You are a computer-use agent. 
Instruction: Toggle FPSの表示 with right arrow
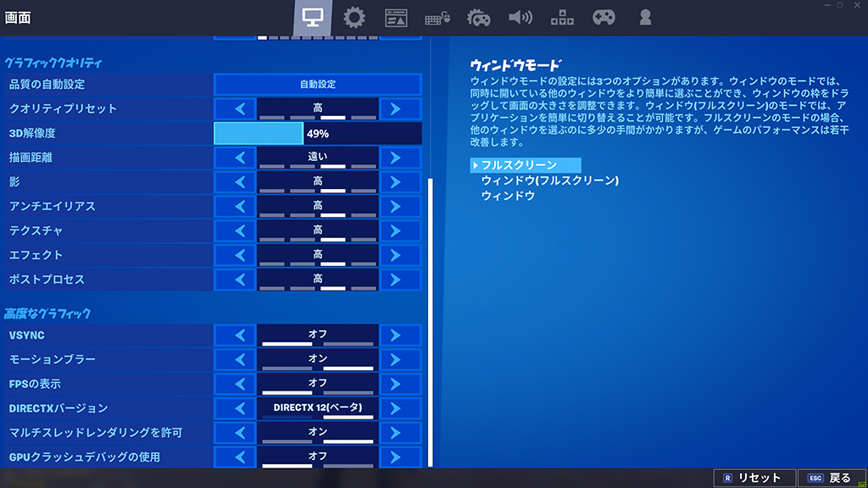click(400, 384)
